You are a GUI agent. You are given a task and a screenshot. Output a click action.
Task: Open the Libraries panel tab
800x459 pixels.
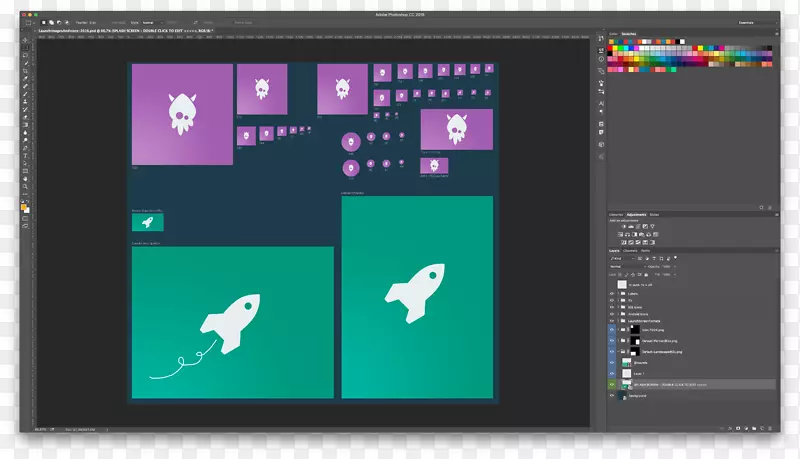click(x=617, y=214)
